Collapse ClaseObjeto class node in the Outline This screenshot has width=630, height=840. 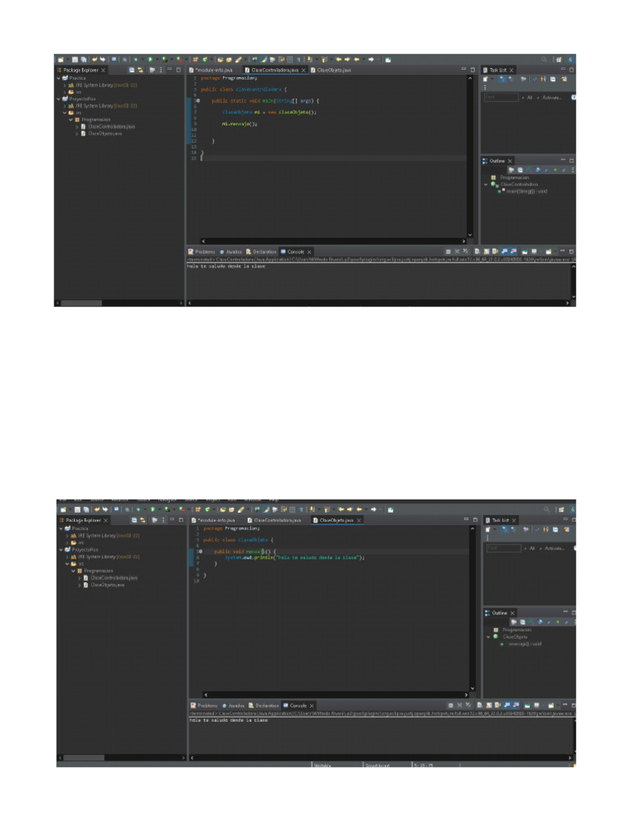click(488, 637)
